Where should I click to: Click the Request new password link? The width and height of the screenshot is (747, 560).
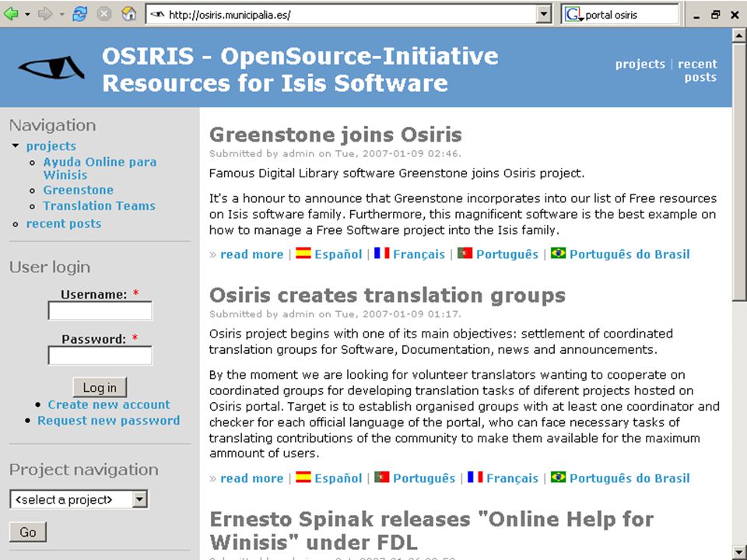[x=109, y=421]
